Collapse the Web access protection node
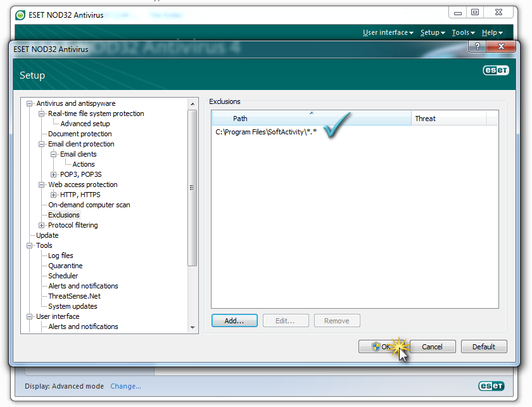 point(41,185)
